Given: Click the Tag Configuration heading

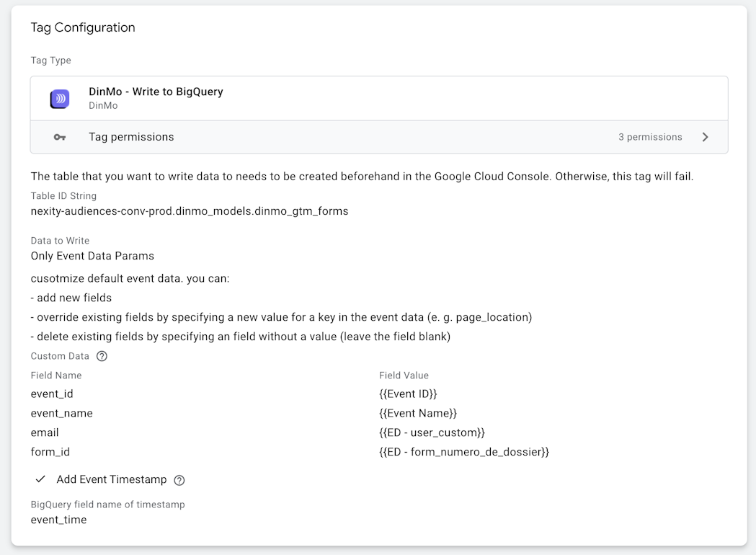Looking at the screenshot, I should (83, 27).
